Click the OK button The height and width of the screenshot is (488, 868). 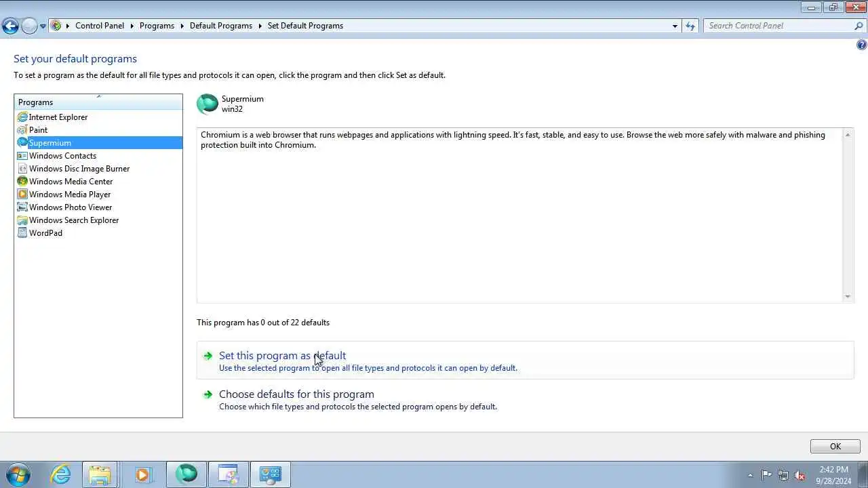pyautogui.click(x=835, y=447)
